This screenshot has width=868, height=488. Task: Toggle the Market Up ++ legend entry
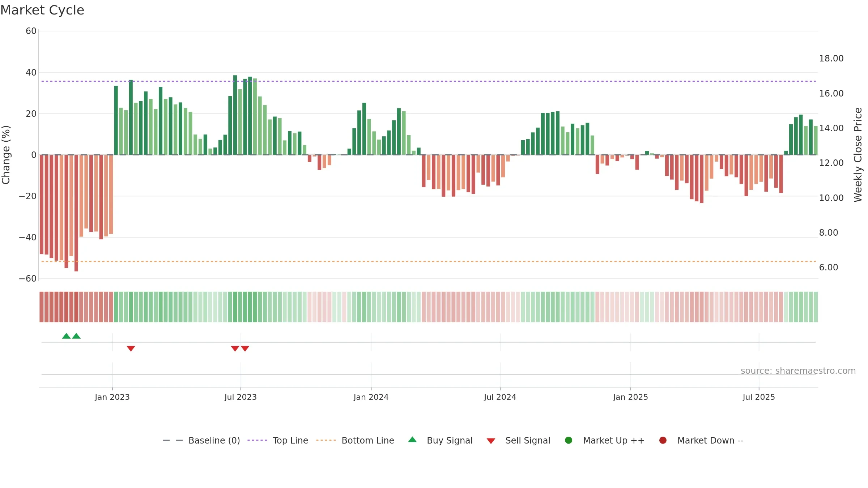coord(605,440)
